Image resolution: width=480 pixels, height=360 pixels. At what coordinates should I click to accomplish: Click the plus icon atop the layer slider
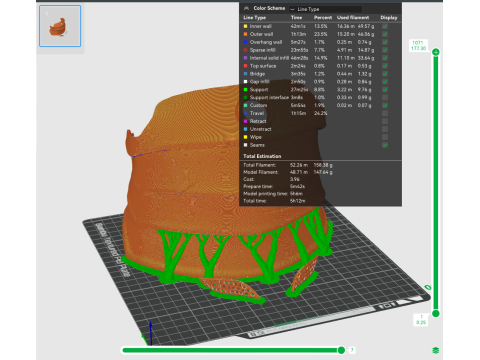click(436, 52)
